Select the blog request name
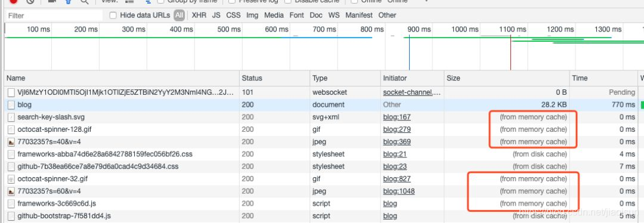 (x=24, y=105)
